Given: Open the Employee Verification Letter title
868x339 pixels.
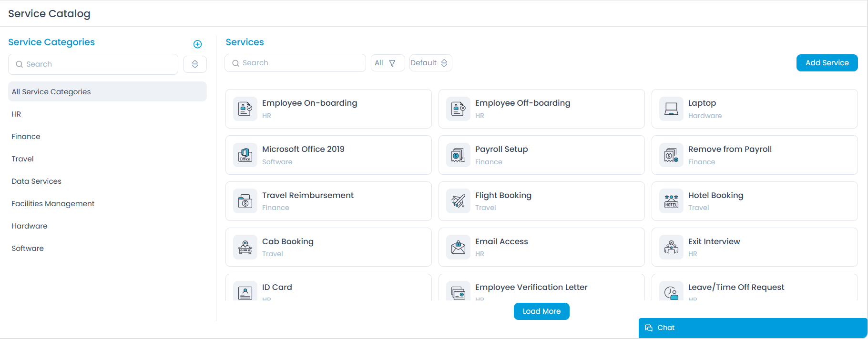Looking at the screenshot, I should coord(531,287).
